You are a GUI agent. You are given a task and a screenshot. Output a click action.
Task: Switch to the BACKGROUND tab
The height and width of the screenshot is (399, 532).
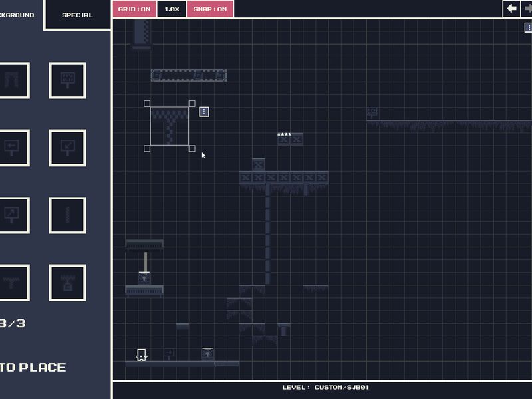tap(17, 15)
